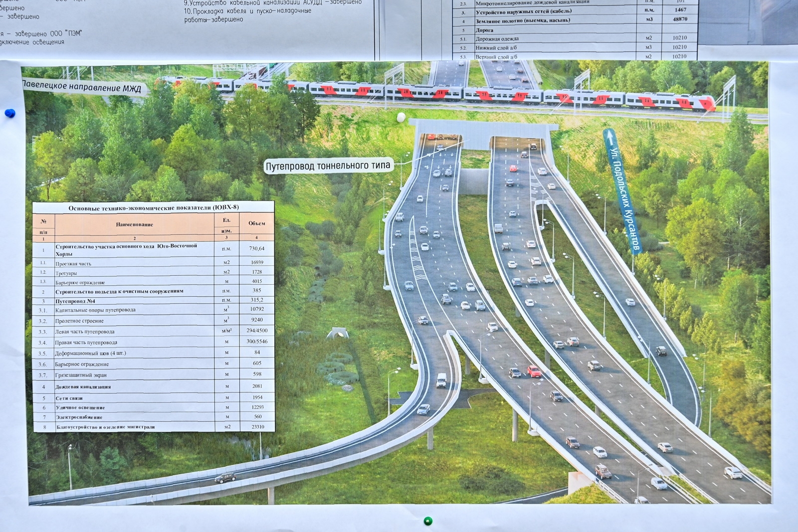This screenshot has width=798, height=532.
Task: Click the table title Основные технико-экономические показатели
Action: 154,208
